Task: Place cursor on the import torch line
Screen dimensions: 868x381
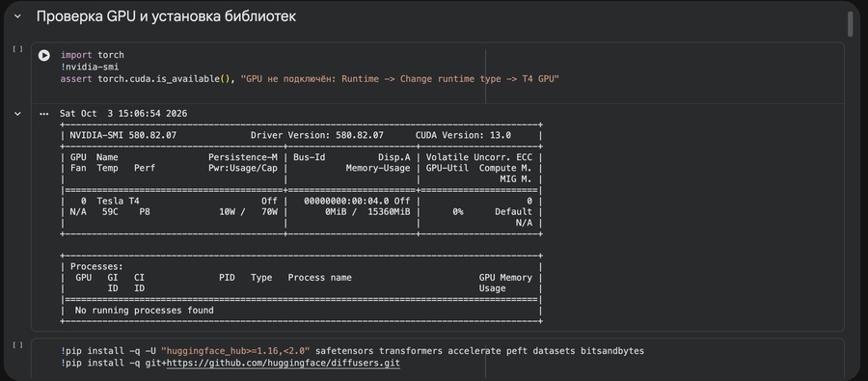Action: click(x=93, y=55)
